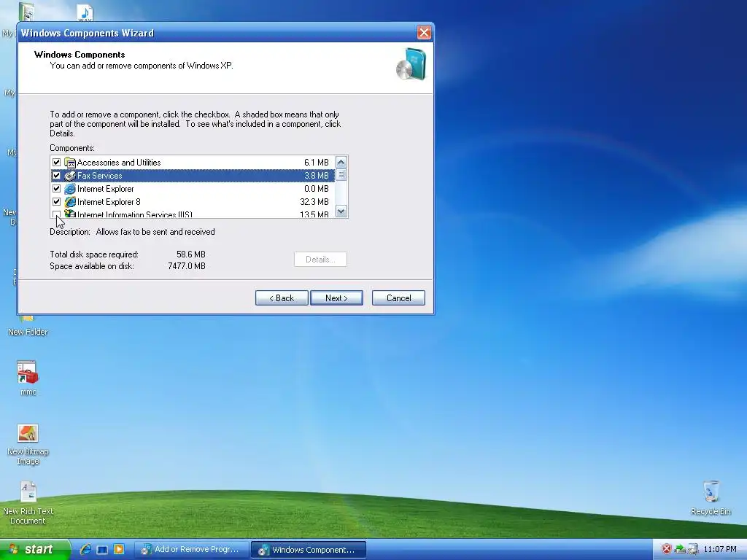Click the Windows Components taskbar button

309,550
